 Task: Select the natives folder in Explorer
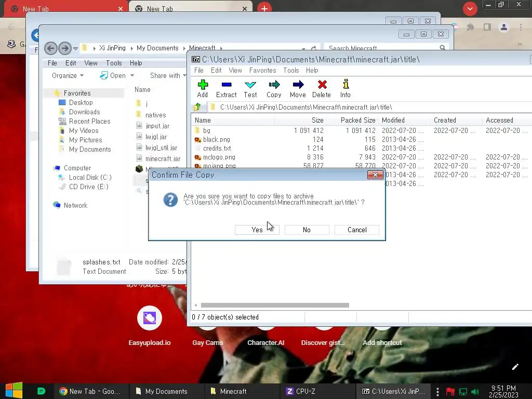coord(155,115)
